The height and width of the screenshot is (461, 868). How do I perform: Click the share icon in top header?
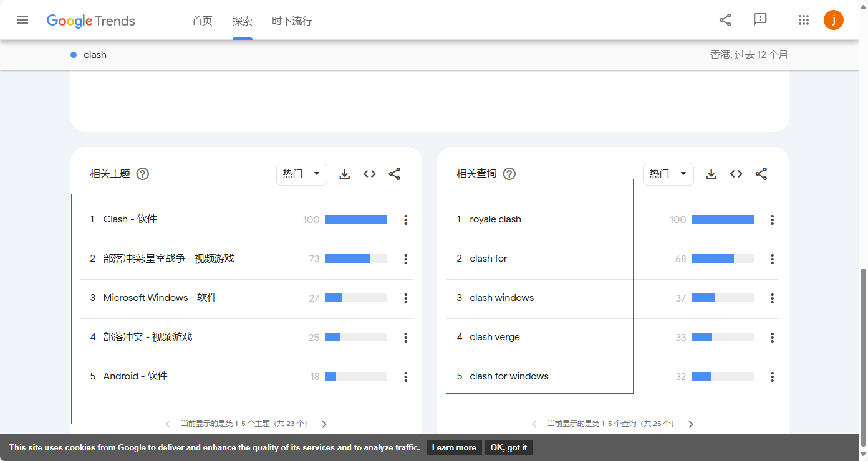coord(725,20)
